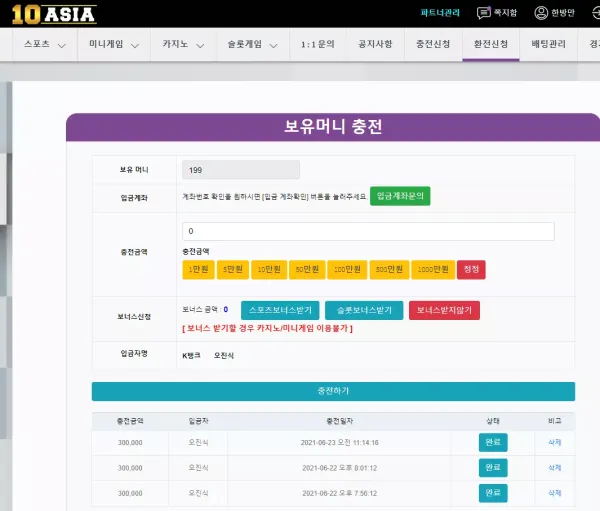Expand the 카지노 menu chevron
Screen dimensions: 600x511
pyautogui.click(x=200, y=46)
